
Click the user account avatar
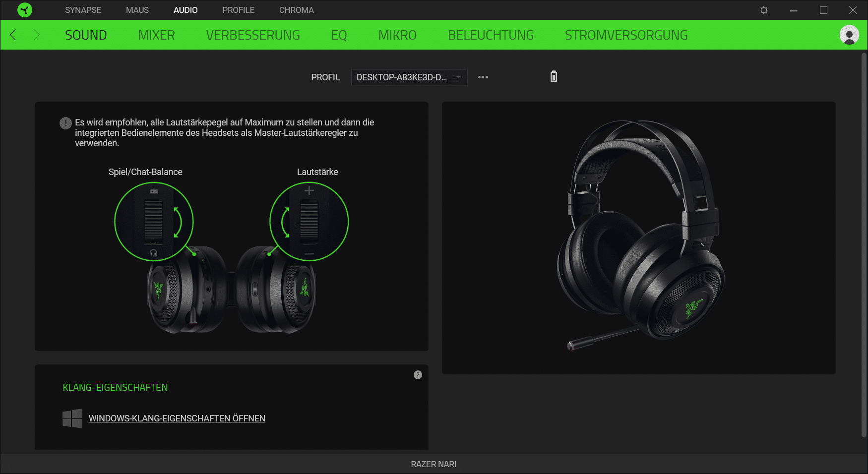(x=849, y=35)
